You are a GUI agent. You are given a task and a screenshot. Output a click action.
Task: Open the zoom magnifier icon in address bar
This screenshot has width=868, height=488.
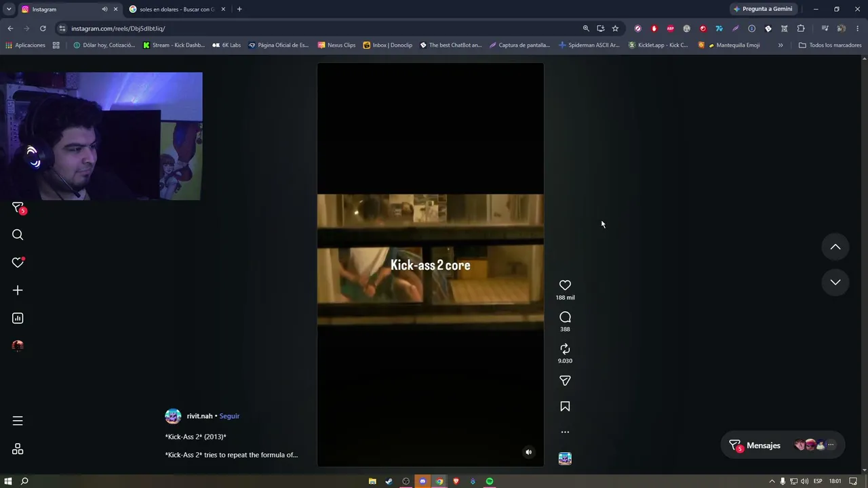click(586, 28)
